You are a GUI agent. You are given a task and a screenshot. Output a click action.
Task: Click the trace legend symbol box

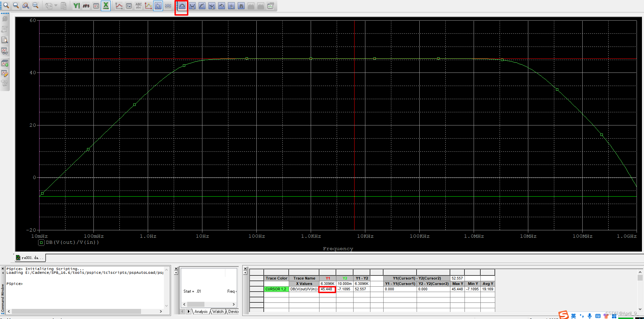click(x=41, y=242)
